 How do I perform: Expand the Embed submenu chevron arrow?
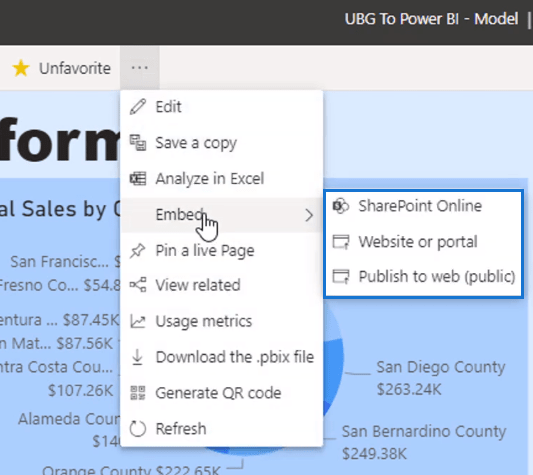click(309, 215)
